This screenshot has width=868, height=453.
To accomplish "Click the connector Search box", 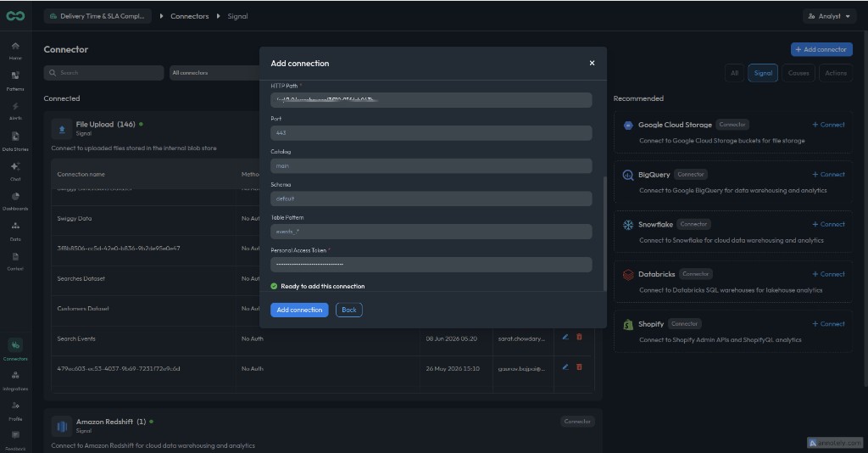I will [x=103, y=73].
